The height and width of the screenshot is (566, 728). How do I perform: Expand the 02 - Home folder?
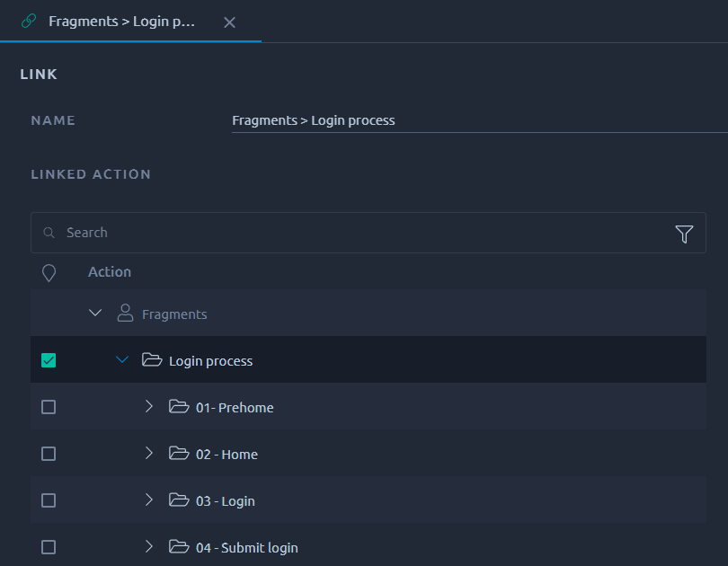[x=148, y=453]
